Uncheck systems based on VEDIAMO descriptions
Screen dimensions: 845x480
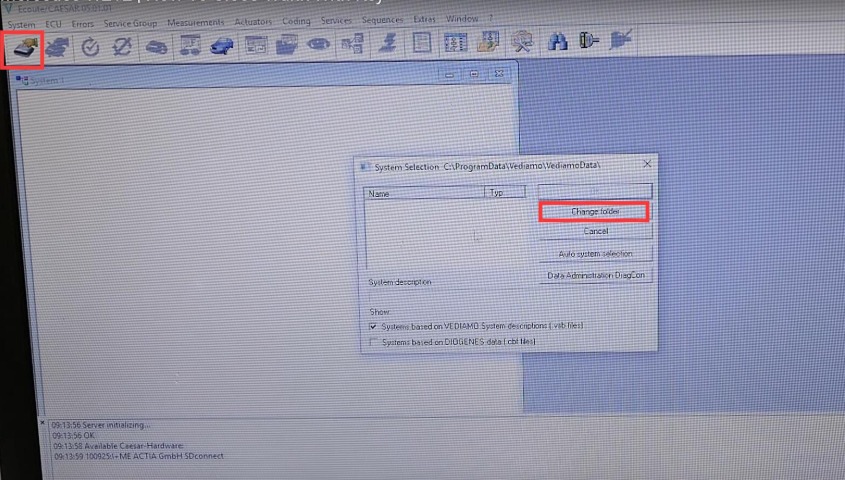coord(374,326)
